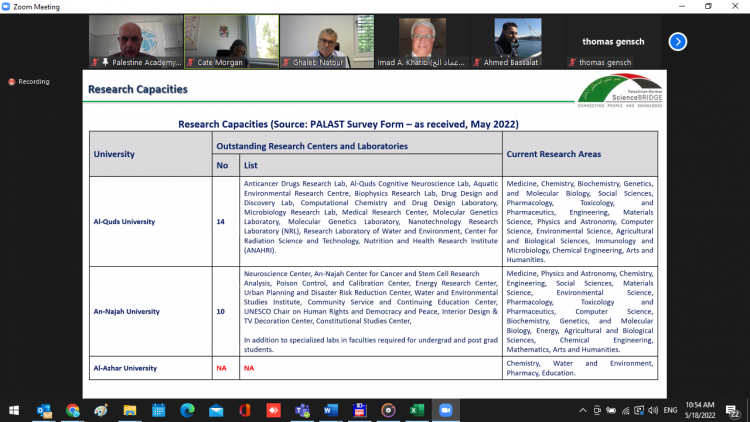Open the disc media app in taskbar
This screenshot has height=422, width=750.
point(388,411)
